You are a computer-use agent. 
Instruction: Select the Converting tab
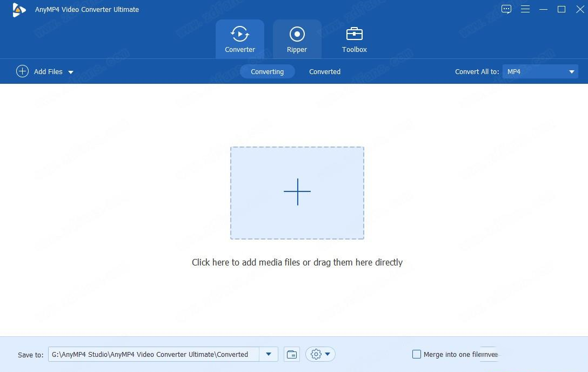[267, 71]
